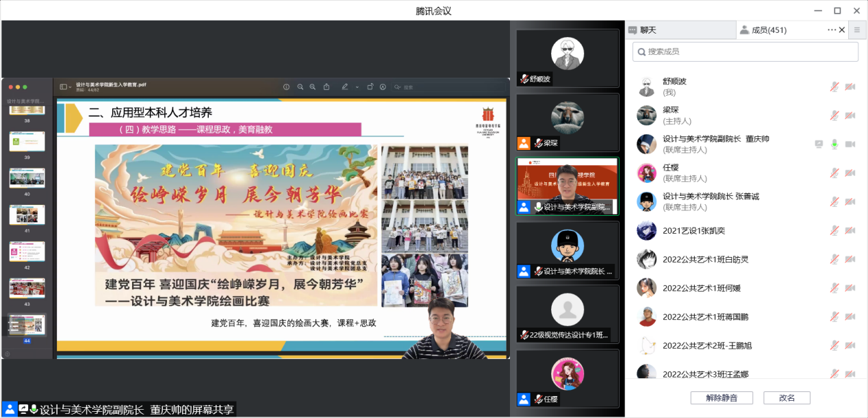The width and height of the screenshot is (868, 418).
Task: Open the three-dot options of members panel
Action: tap(832, 30)
